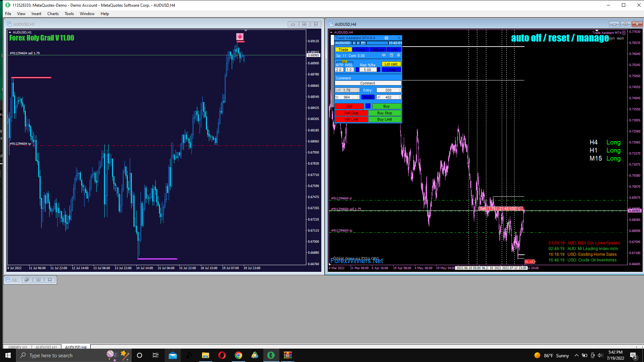The height and width of the screenshot is (362, 644).
Task: Open the Charts menu
Action: tap(53, 14)
